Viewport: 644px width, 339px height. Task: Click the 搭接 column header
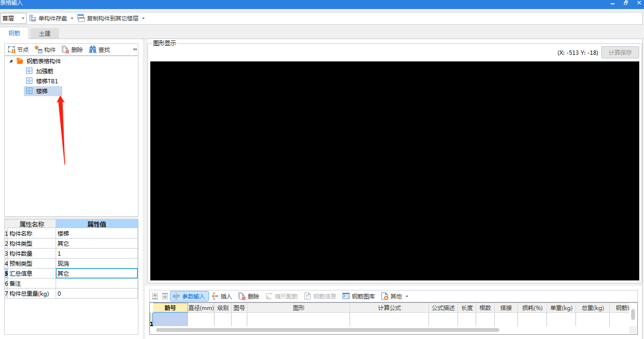click(506, 308)
